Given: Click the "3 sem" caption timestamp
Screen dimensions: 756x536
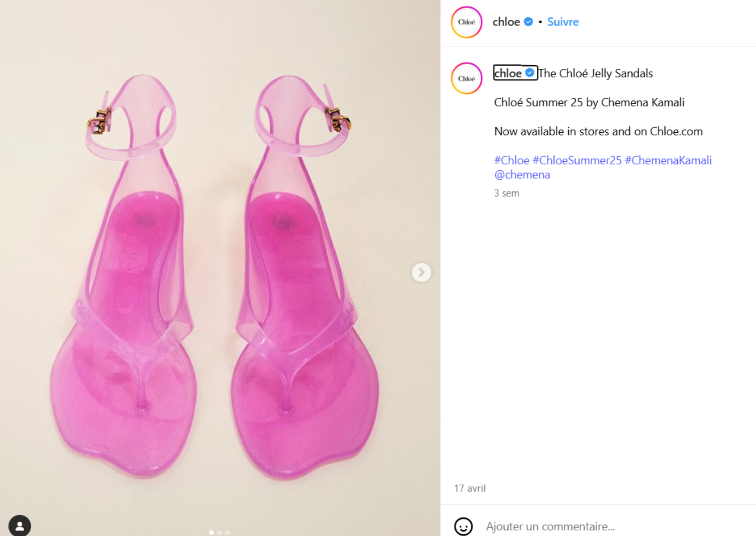Looking at the screenshot, I should click(506, 193).
